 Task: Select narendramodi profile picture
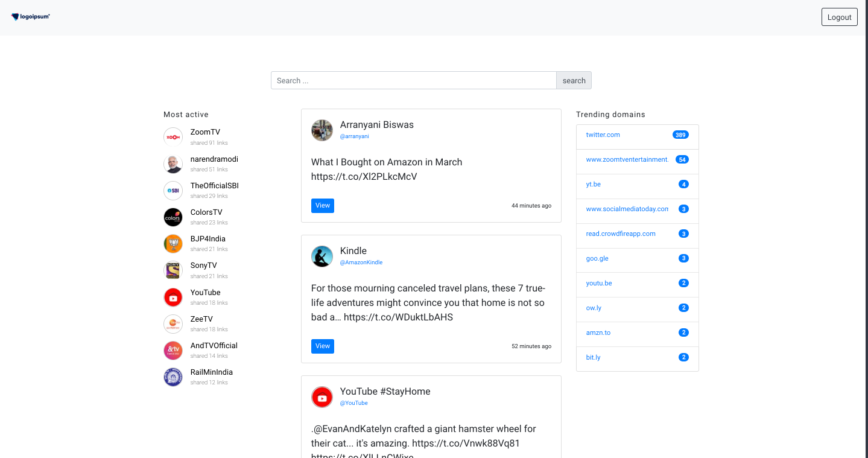click(x=173, y=164)
